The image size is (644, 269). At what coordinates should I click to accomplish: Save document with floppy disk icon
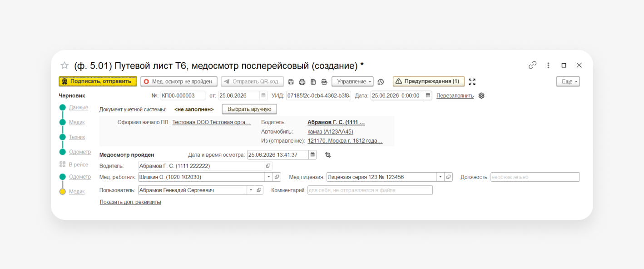pos(291,82)
